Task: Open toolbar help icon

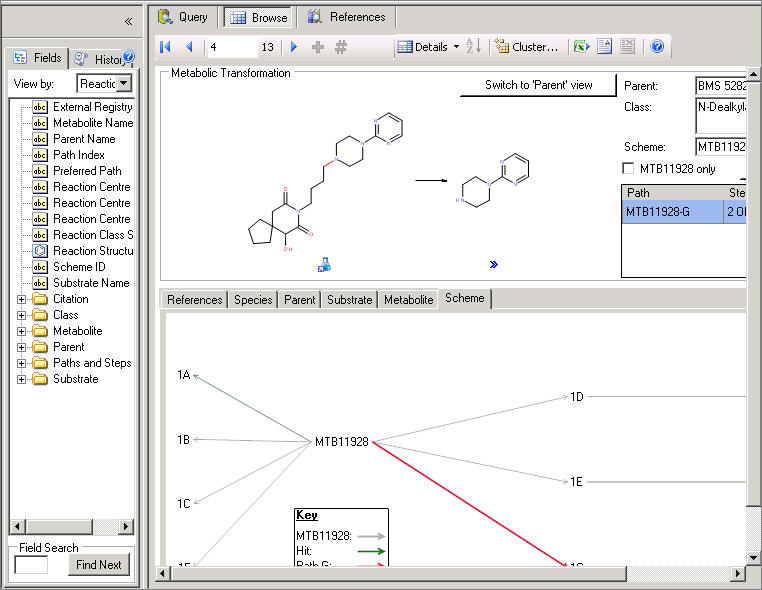Action: (657, 47)
